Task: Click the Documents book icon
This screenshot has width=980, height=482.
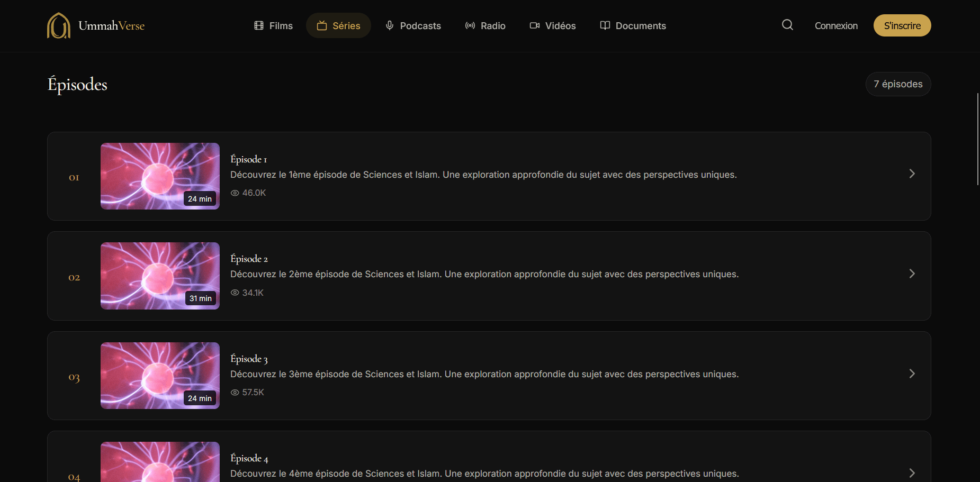Action: tap(605, 25)
